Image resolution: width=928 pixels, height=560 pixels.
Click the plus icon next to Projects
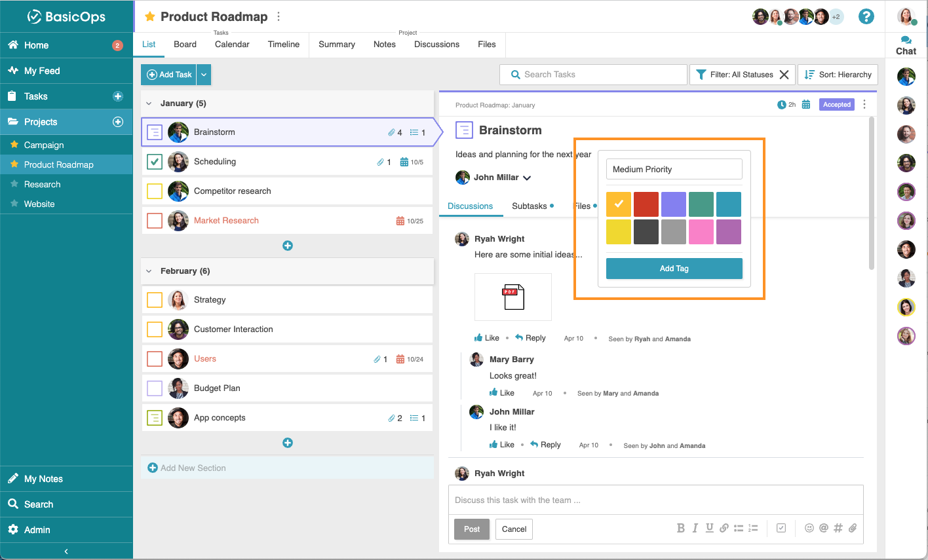click(118, 122)
